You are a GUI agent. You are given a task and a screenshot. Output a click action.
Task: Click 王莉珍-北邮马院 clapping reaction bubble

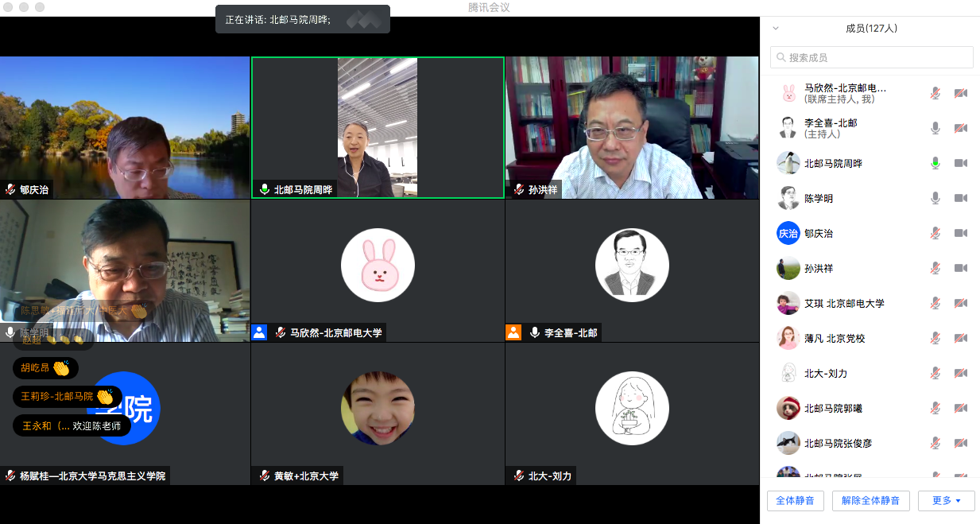pos(68,396)
